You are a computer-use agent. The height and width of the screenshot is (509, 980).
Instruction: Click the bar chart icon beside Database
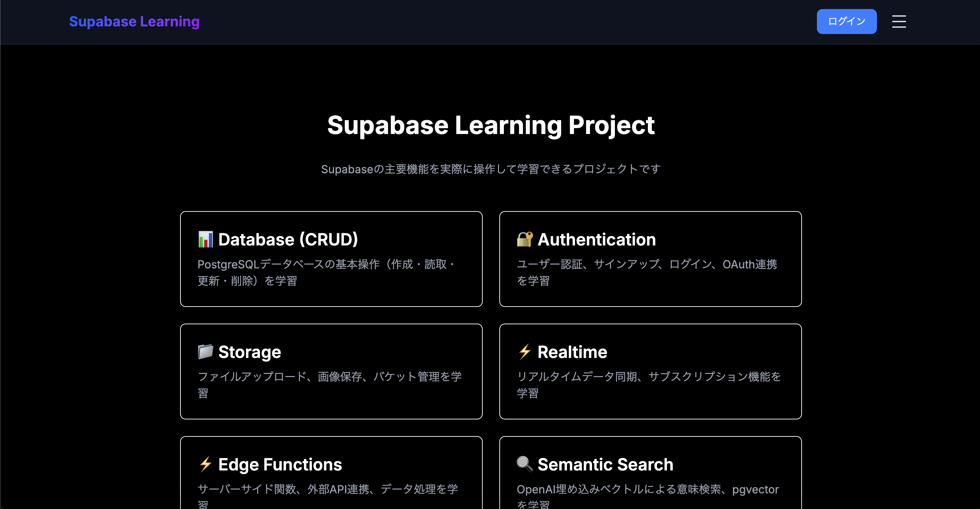(x=205, y=240)
